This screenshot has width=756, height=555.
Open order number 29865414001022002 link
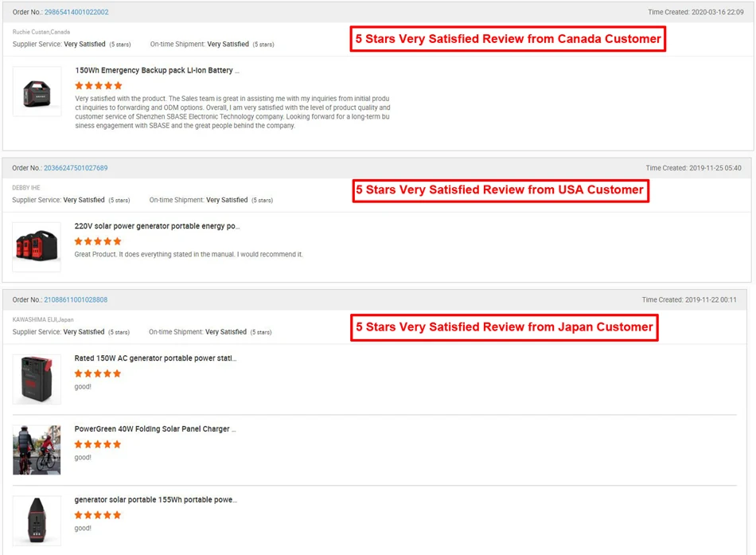(76, 12)
